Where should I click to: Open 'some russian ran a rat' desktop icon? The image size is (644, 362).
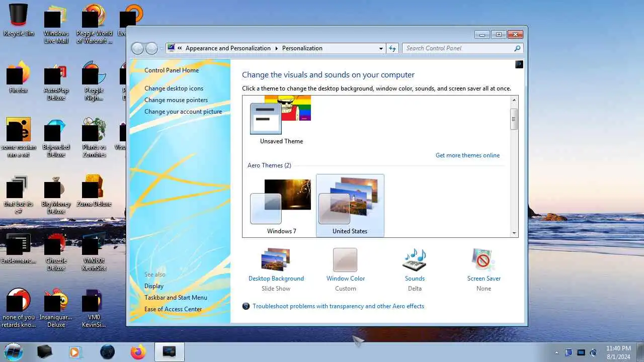(x=19, y=137)
